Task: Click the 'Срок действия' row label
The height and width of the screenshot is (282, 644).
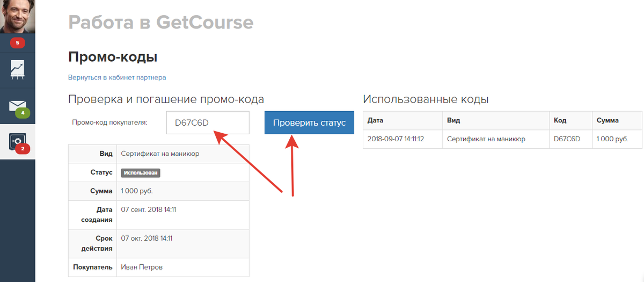Action: click(97, 243)
